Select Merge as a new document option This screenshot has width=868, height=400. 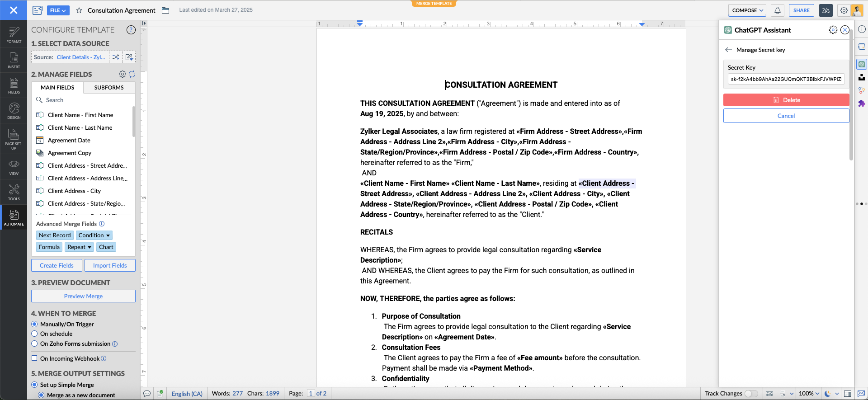[x=41, y=395]
